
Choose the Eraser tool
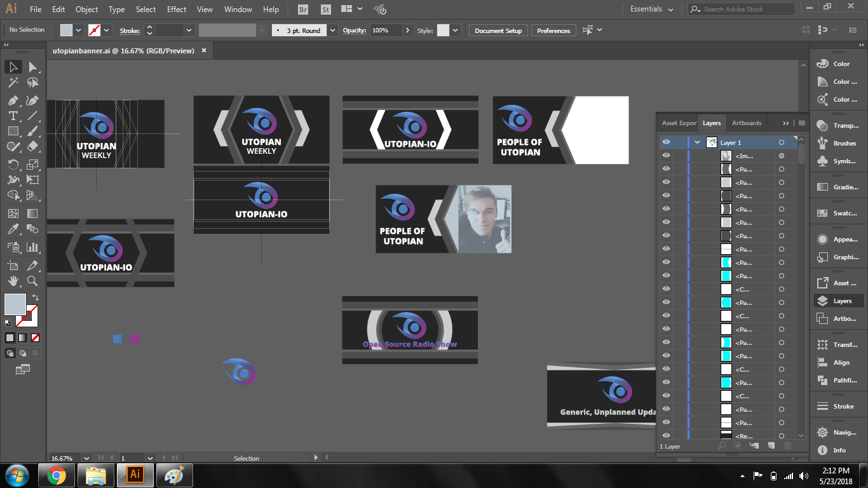click(x=32, y=146)
